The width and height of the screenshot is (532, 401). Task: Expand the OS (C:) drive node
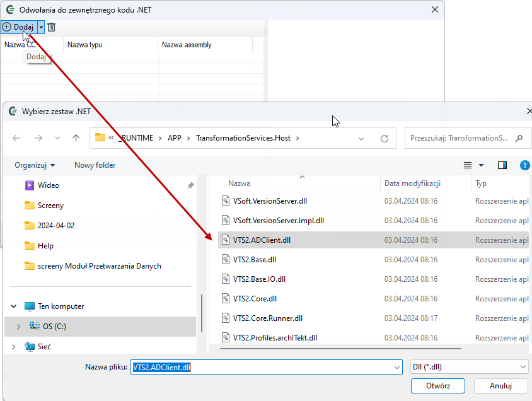coord(19,327)
